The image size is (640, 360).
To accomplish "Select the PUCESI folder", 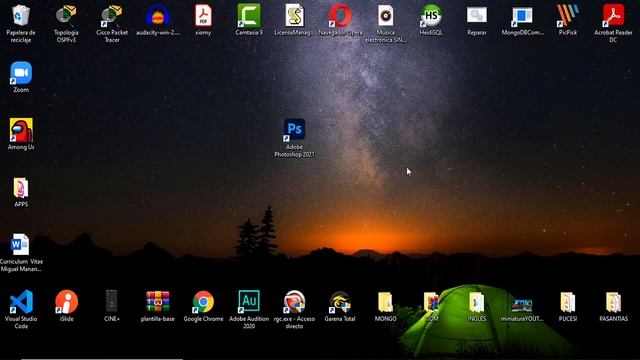I will coord(568,302).
